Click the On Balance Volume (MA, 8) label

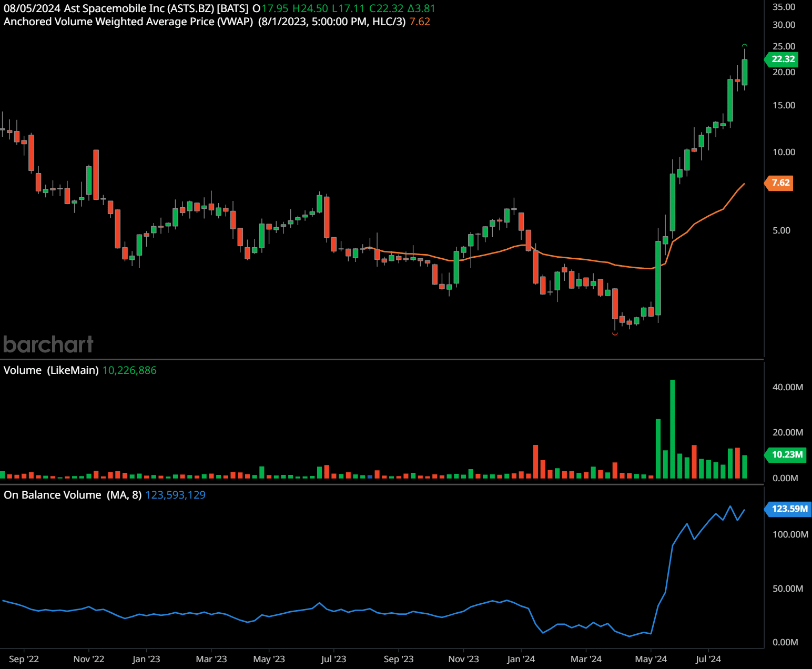73,495
